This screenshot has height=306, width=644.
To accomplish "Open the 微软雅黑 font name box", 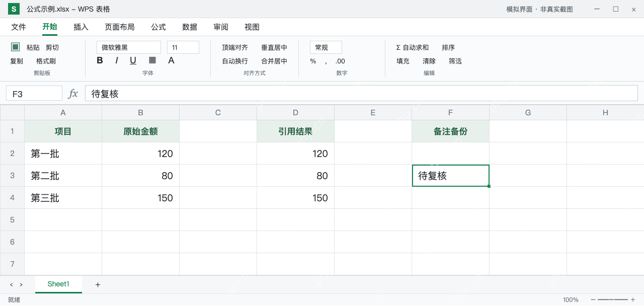I will pyautogui.click(x=129, y=47).
